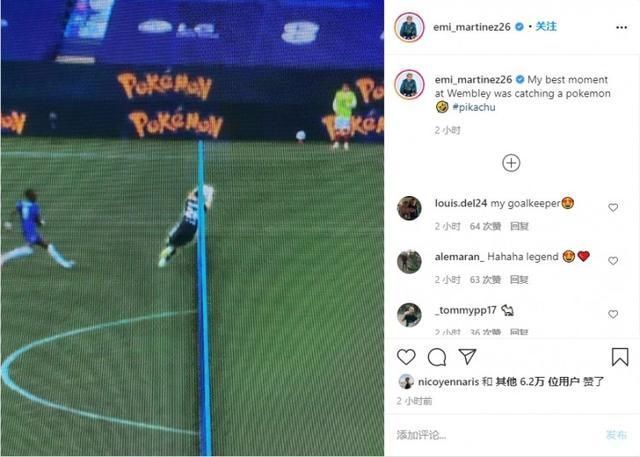Like _tommypp17's comment

613,314
